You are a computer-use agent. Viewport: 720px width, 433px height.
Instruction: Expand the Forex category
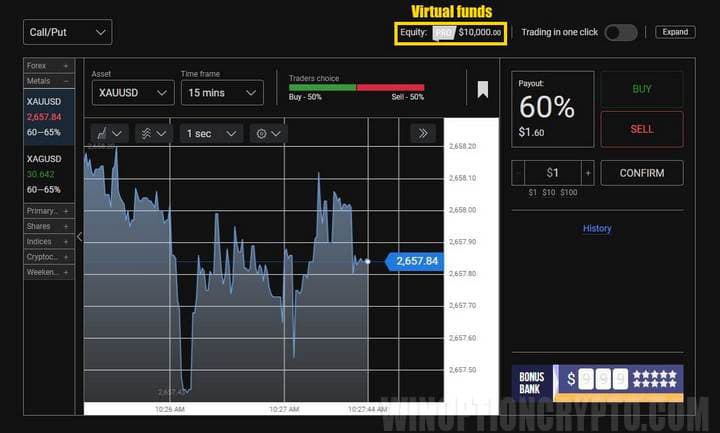coord(48,66)
